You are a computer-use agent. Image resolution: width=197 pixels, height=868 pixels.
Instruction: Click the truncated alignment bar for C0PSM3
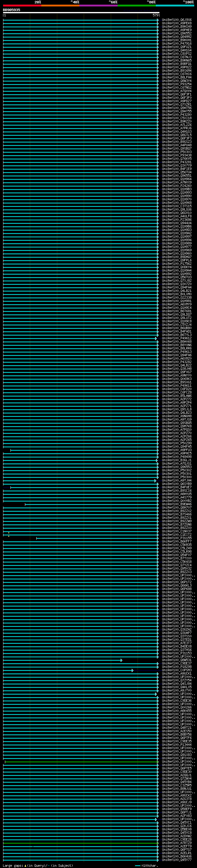coord(68,670)
